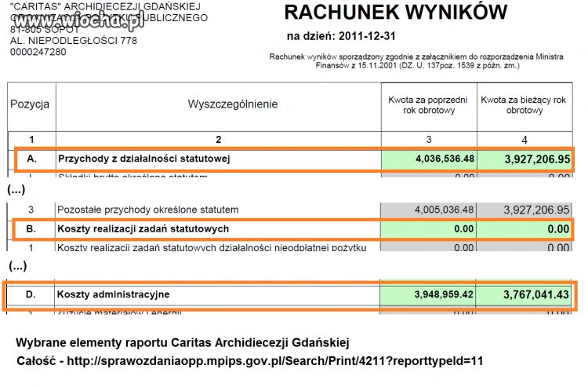Viewport: 588px width, 387px height.
Task: Click the value 4,036,536.48
Action: click(445, 159)
